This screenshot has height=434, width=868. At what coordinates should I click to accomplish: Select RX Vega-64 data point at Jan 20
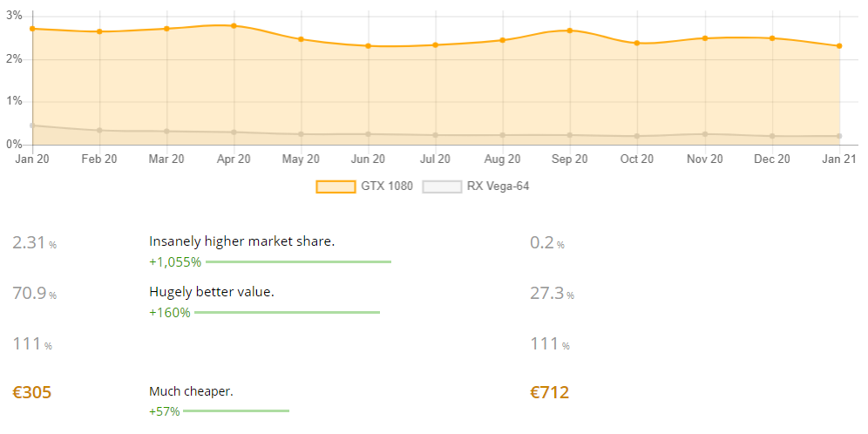pyautogui.click(x=32, y=125)
